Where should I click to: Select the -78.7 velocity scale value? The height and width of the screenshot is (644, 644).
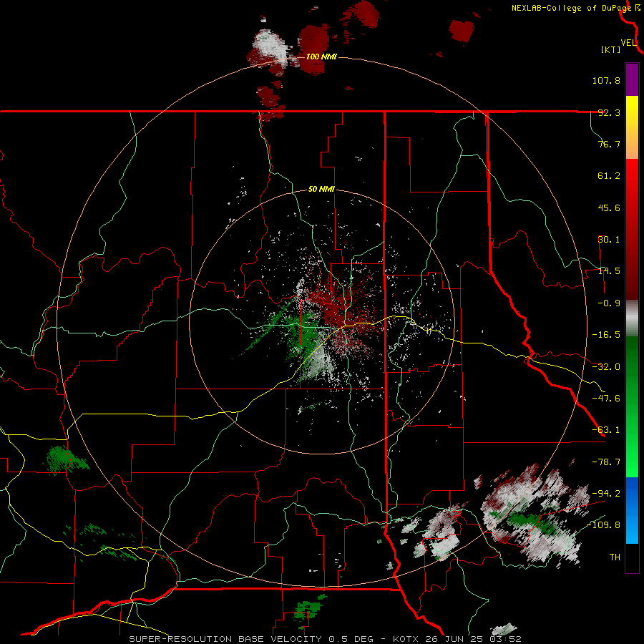(606, 462)
